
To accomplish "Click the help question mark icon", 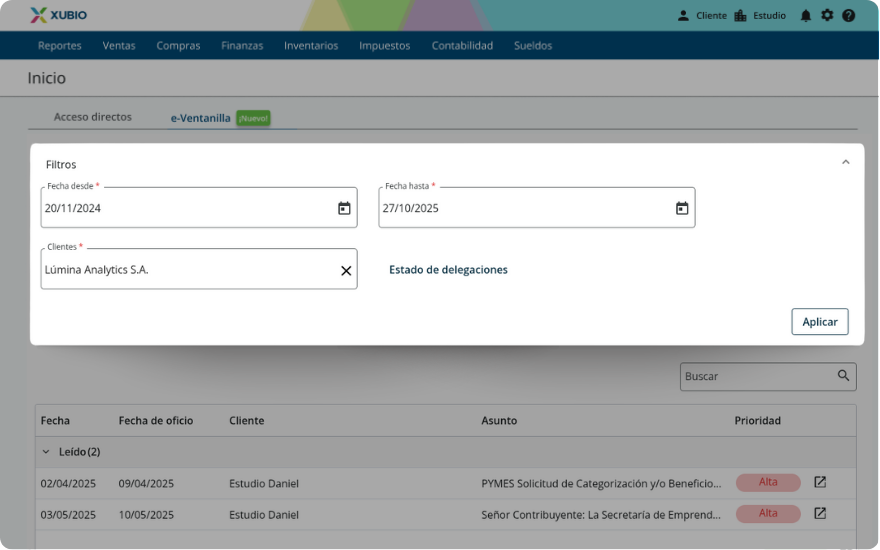I will click(849, 16).
